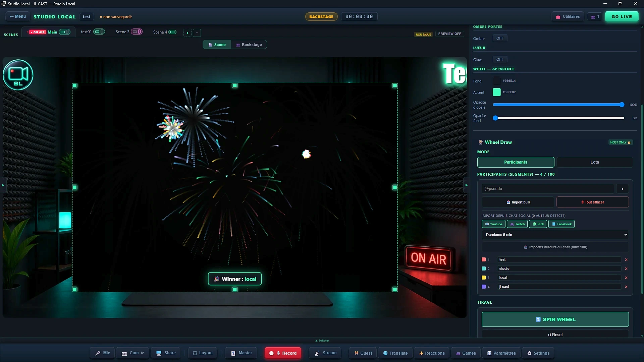Click SPIN WHEEL button
This screenshot has height=362, width=644.
coord(555,319)
